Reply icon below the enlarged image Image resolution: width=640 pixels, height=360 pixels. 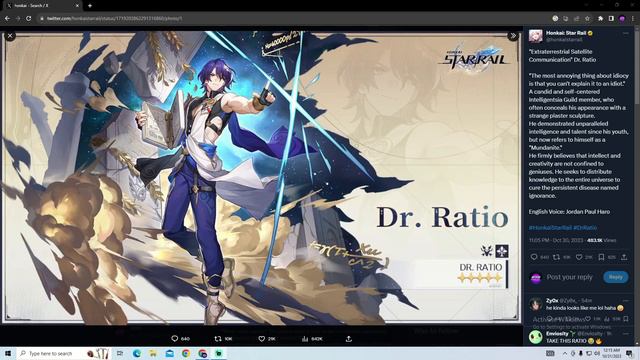click(175, 338)
